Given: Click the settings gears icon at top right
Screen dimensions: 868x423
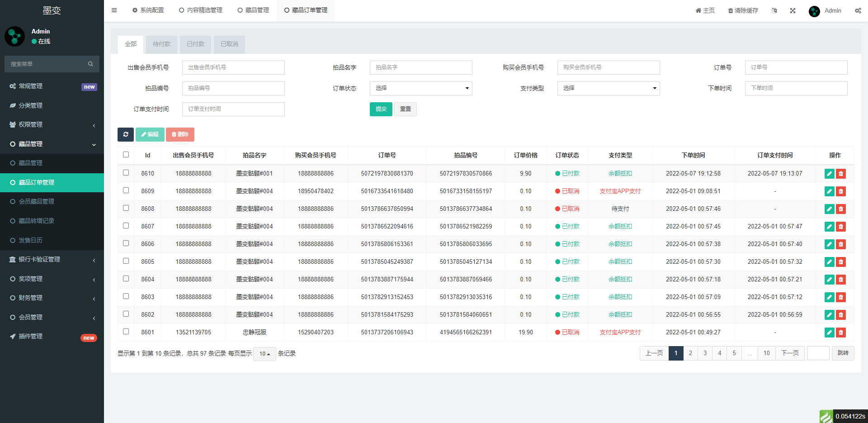Looking at the screenshot, I should (x=858, y=10).
